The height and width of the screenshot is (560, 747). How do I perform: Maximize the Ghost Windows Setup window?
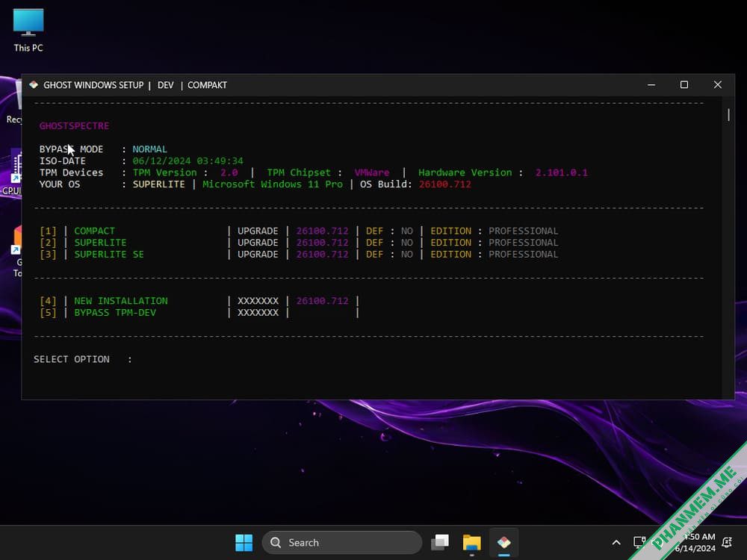click(684, 85)
